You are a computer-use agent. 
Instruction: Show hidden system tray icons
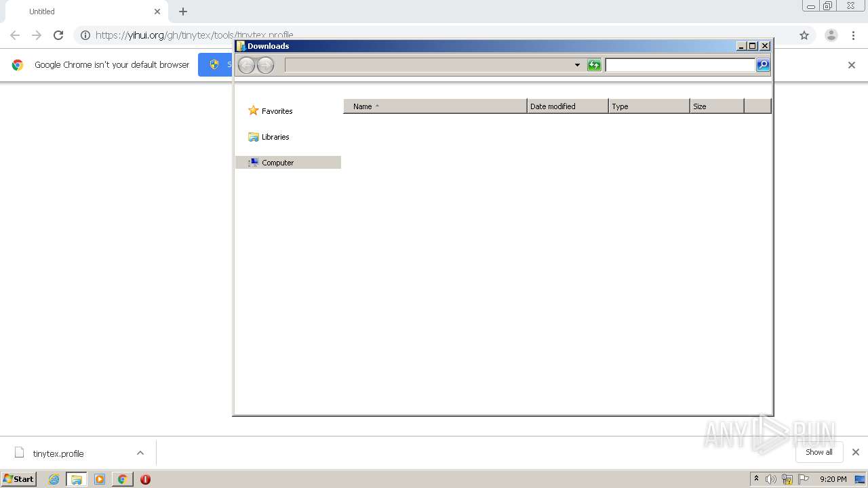pyautogui.click(x=756, y=479)
